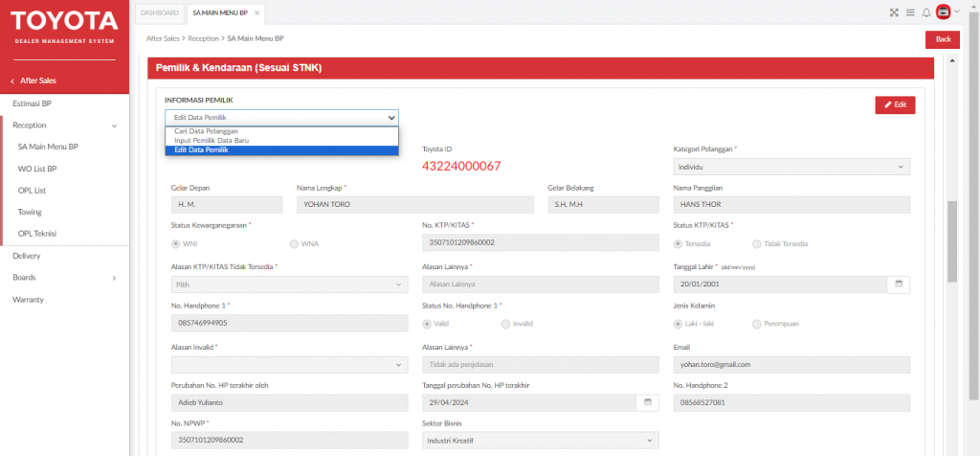Open the Kategori Pelanggan dropdown

pyautogui.click(x=791, y=167)
